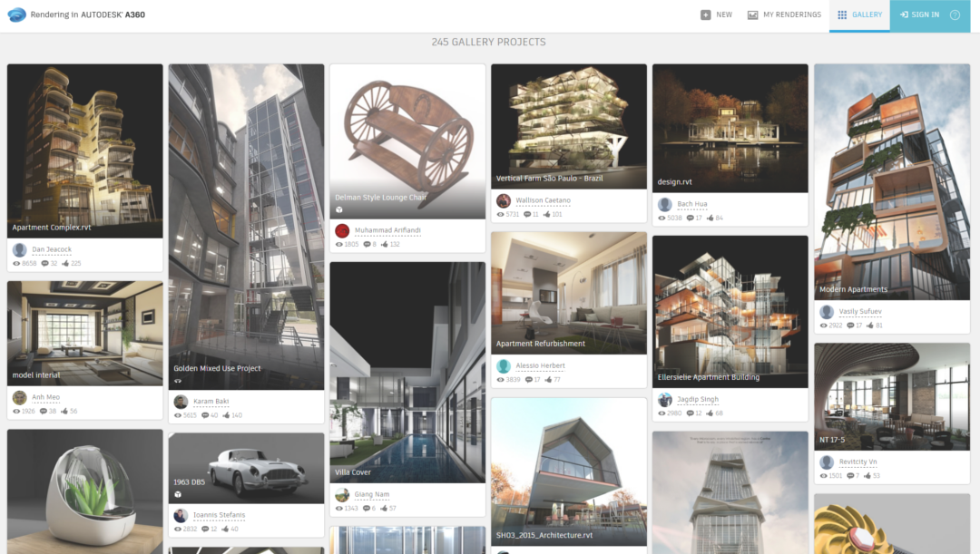Viewport: 980px width, 554px height.
Task: Click the badge icon on the 1963 DB5 card
Action: click(179, 494)
